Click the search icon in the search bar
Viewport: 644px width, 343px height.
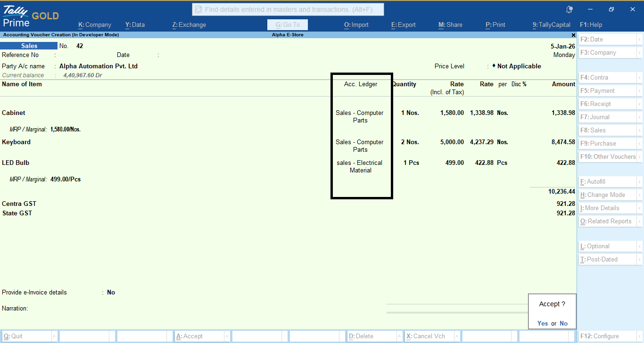tap(199, 9)
